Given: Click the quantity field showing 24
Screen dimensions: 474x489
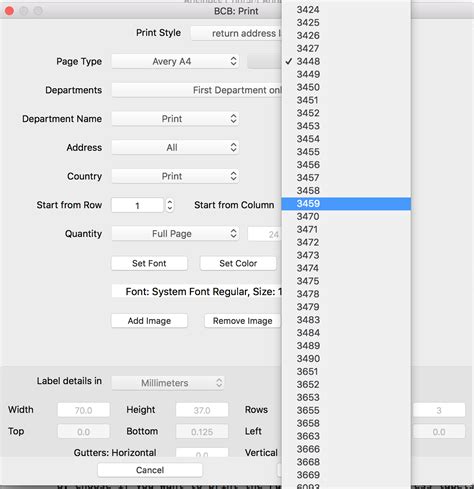Looking at the screenshot, I should [265, 234].
